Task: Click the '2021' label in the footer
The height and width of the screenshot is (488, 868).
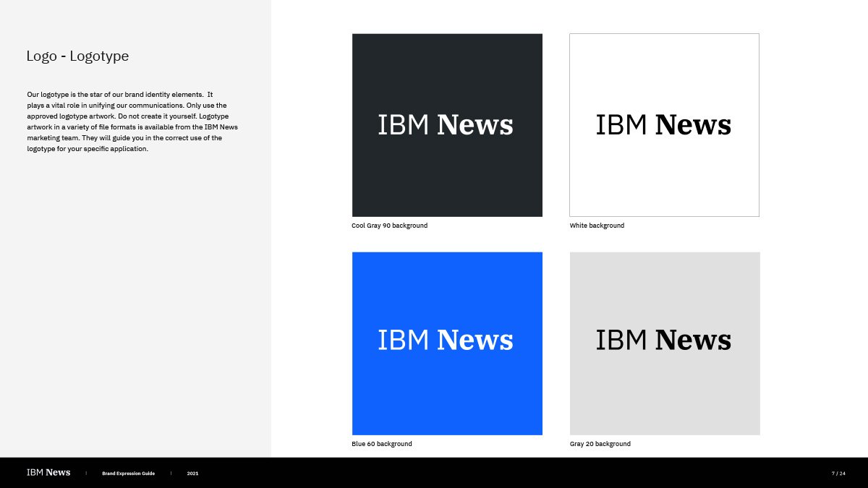Action: [192, 474]
